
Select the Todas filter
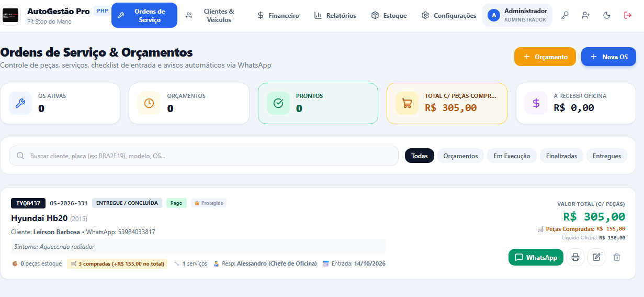tap(420, 156)
